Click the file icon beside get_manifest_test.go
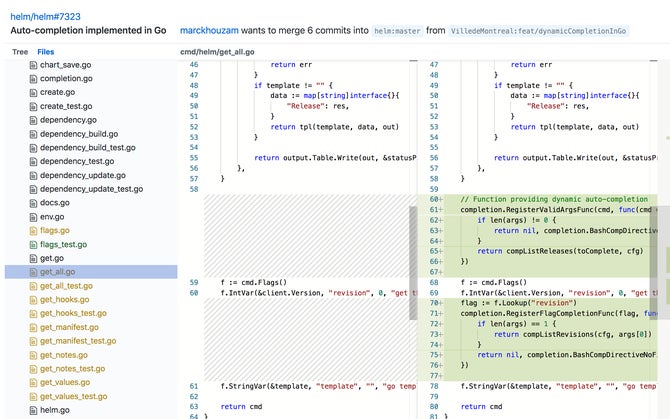The height and width of the screenshot is (419, 670). (x=33, y=342)
